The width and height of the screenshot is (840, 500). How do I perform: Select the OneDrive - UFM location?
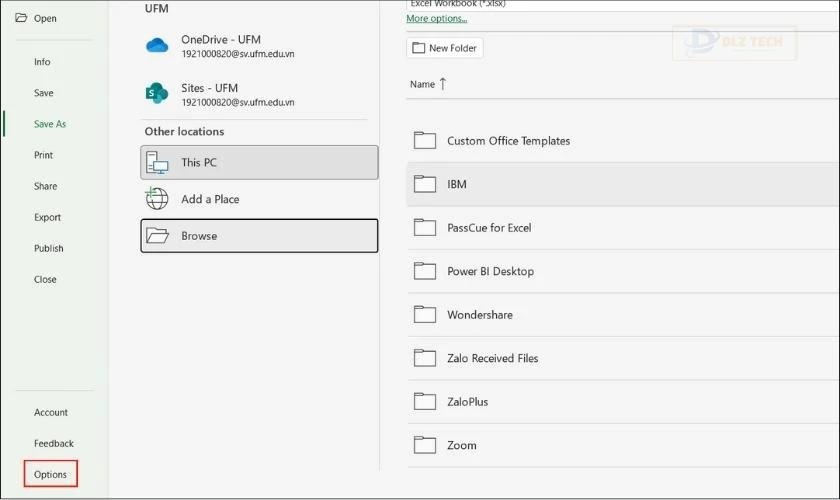(259, 46)
